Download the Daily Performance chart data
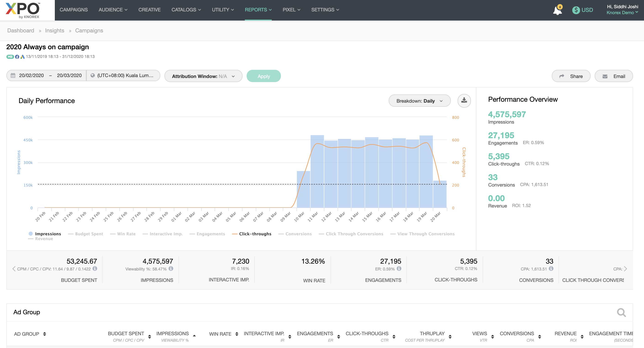The width and height of the screenshot is (644, 348). [464, 101]
